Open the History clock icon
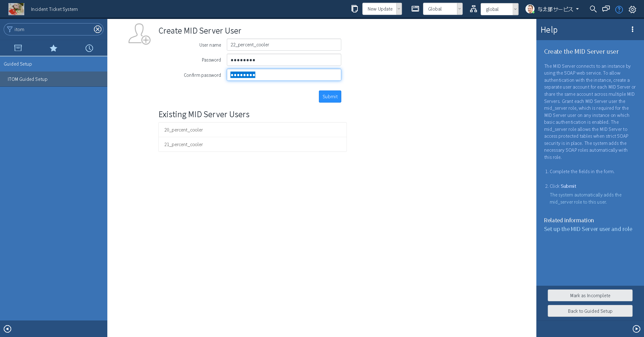This screenshot has width=644, height=337. 89,48
